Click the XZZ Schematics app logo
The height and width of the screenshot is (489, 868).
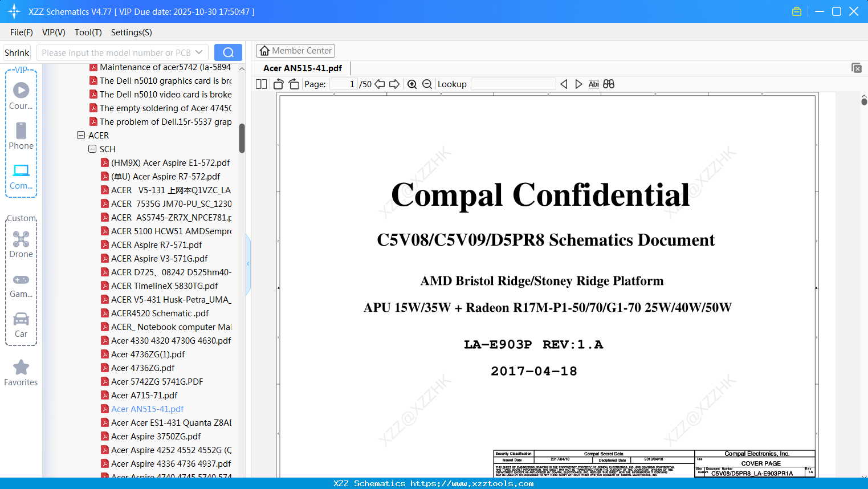[x=14, y=11]
